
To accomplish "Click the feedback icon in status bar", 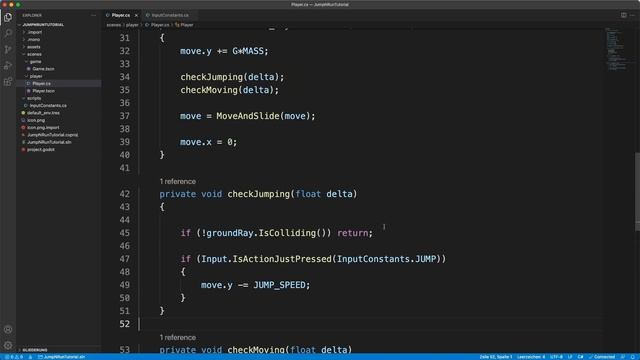I will tap(623, 357).
